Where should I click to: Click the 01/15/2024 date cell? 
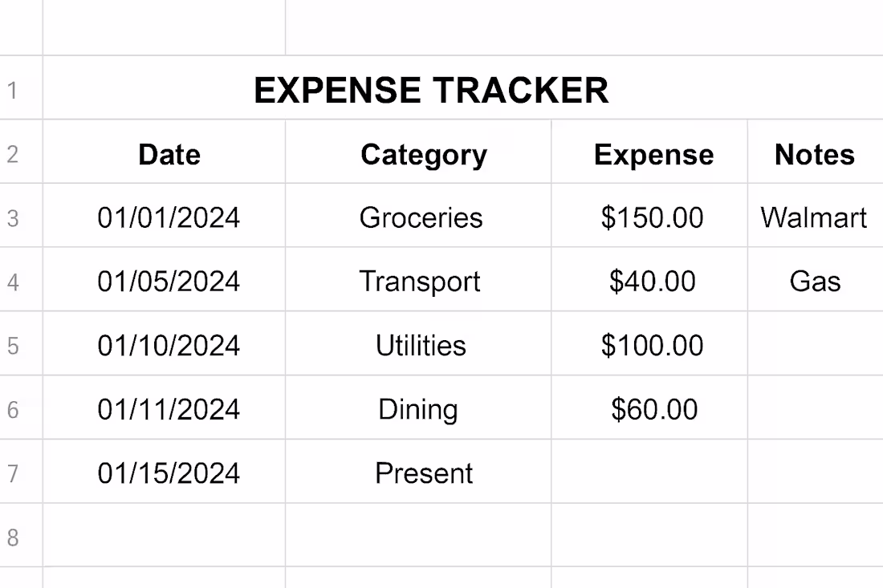coord(169,473)
